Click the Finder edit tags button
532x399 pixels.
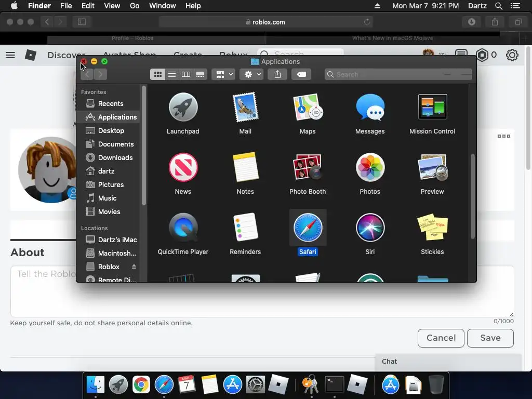[301, 74]
